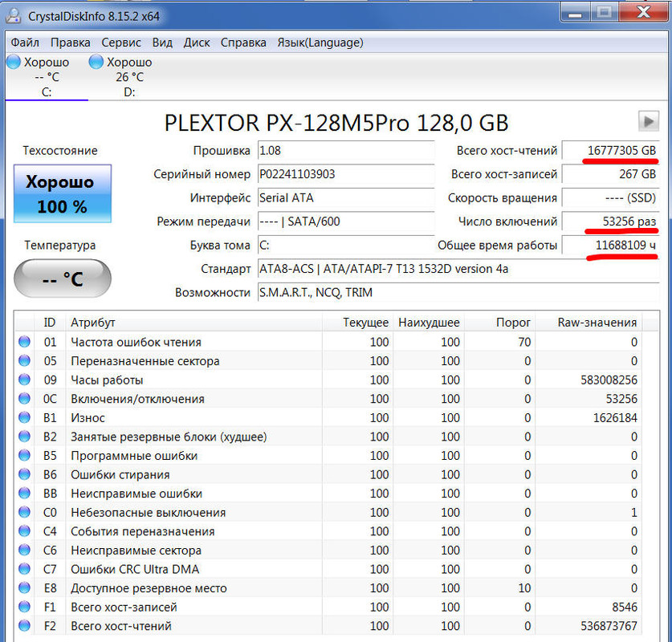This screenshot has height=642, width=672.
Task: Click the host writes value 267 GB
Action: (x=610, y=174)
